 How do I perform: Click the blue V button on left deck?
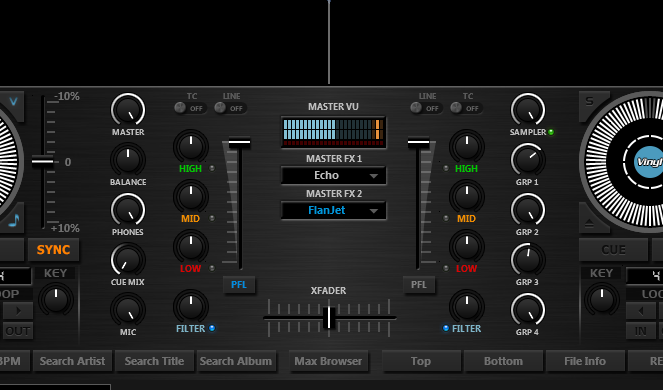click(13, 102)
